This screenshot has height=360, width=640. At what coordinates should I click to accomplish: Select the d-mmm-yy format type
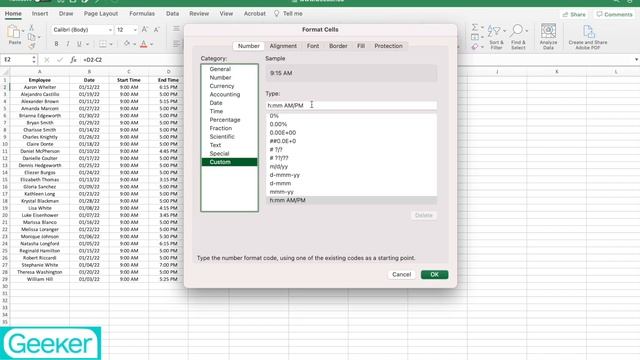(x=351, y=175)
